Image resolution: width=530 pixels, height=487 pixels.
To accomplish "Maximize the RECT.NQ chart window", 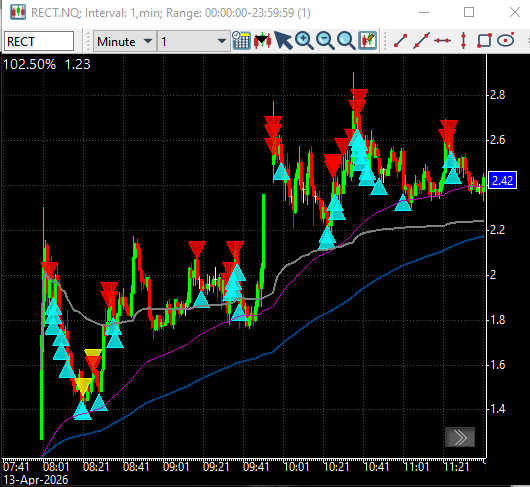I will point(469,13).
